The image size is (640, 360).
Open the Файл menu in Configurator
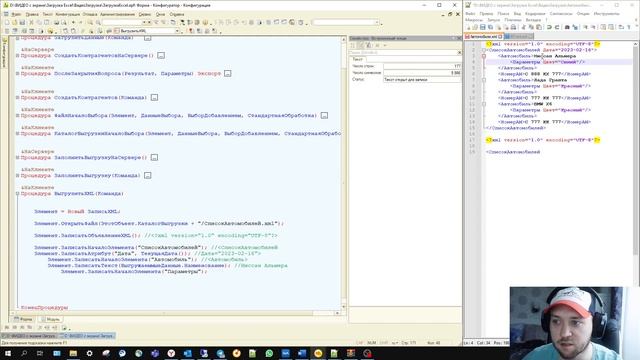tap(16, 14)
